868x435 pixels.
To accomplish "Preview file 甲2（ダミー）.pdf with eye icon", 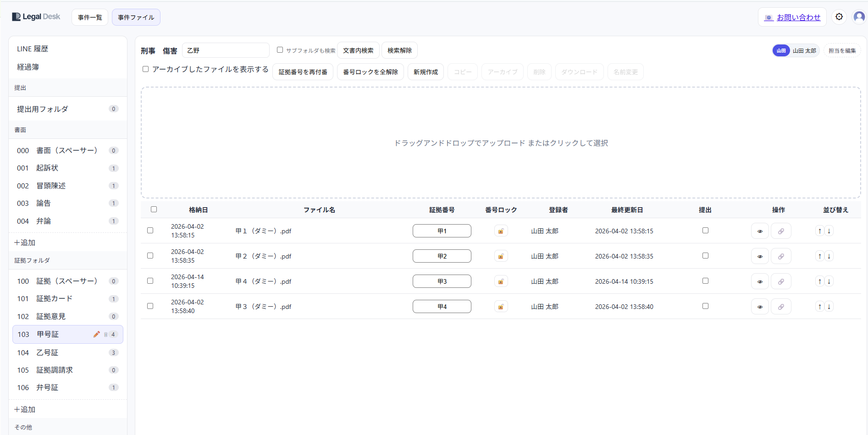I will coord(760,256).
